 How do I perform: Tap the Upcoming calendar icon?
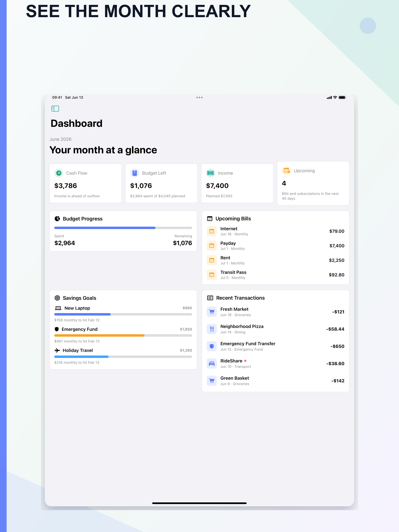pyautogui.click(x=286, y=171)
